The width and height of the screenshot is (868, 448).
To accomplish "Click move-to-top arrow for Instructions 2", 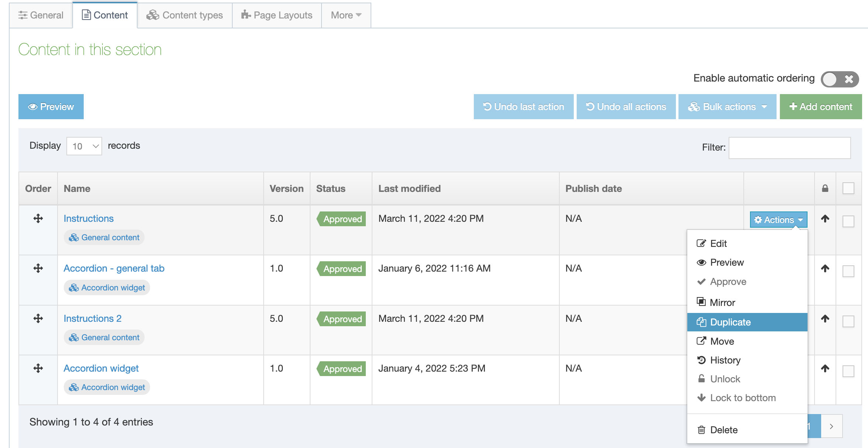I will pyautogui.click(x=825, y=318).
